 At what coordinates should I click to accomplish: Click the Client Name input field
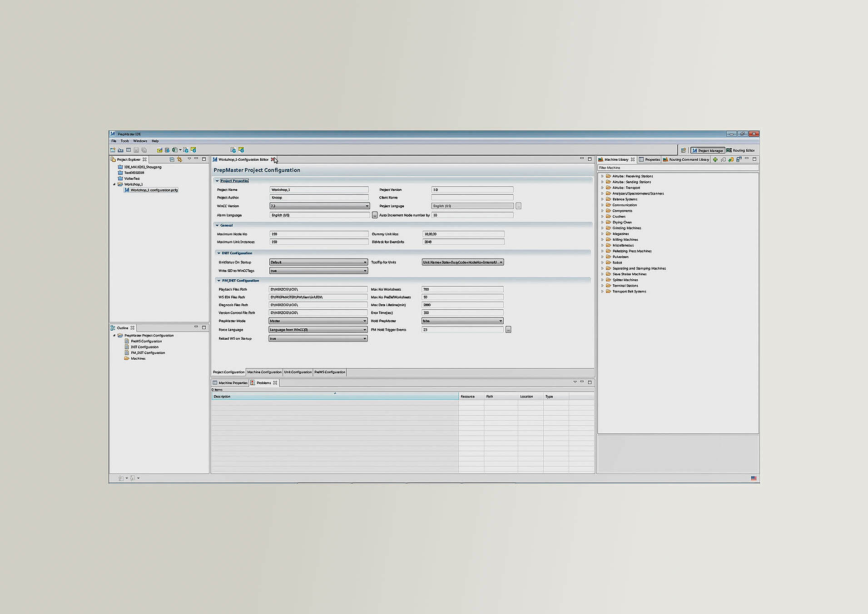pyautogui.click(x=472, y=198)
